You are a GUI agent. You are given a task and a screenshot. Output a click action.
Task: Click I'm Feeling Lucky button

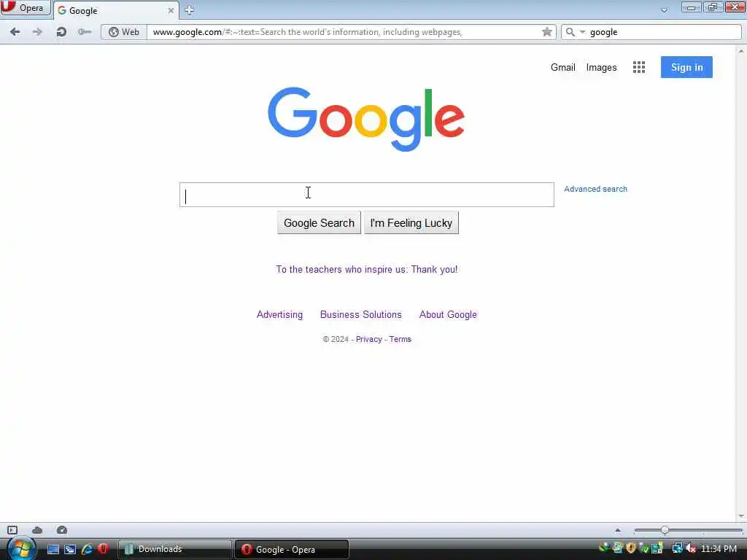tap(411, 223)
